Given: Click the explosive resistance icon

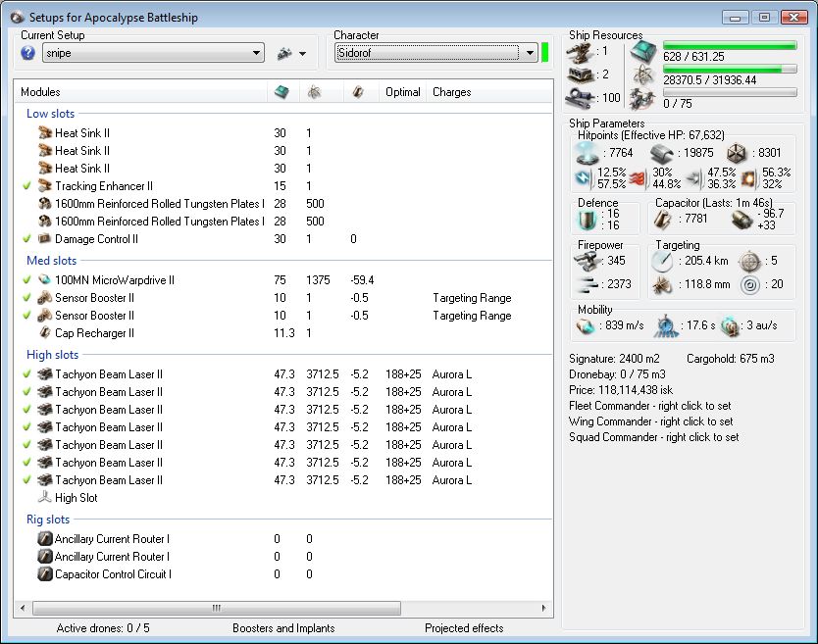Looking at the screenshot, I should (748, 178).
